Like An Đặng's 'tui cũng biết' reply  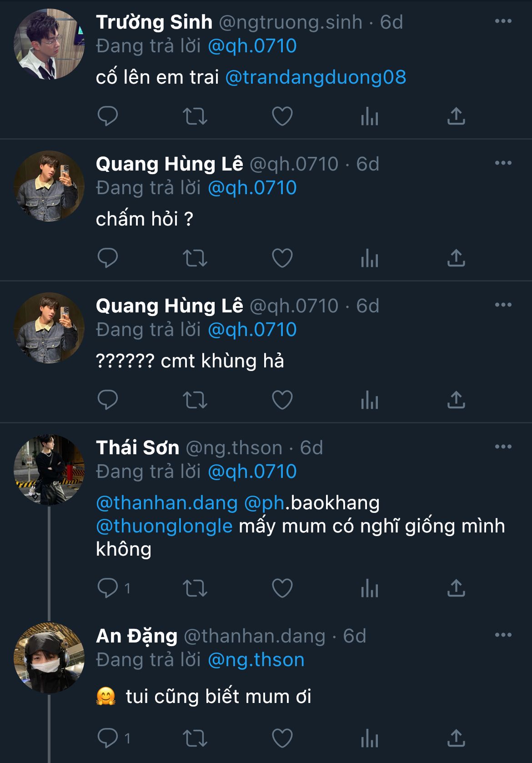coord(282,738)
